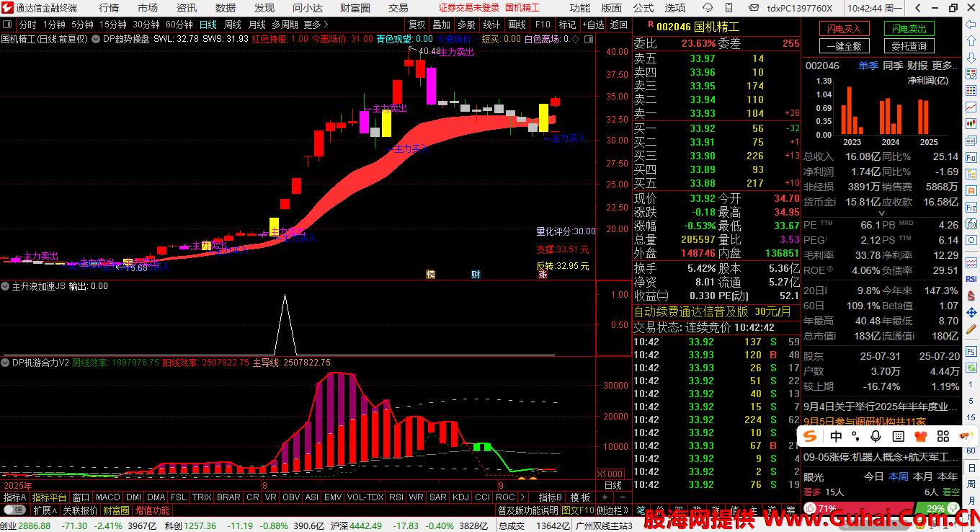Click the blue four-way move arrows icon
Image resolution: width=980 pixels, height=532 pixels.
coord(971,312)
